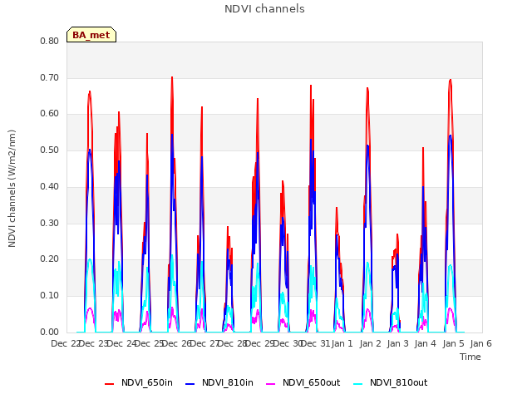The image size is (532, 399).
Task: Click the NDVI channels (W/m2/nm) y-axis label
Action: click(x=12, y=189)
